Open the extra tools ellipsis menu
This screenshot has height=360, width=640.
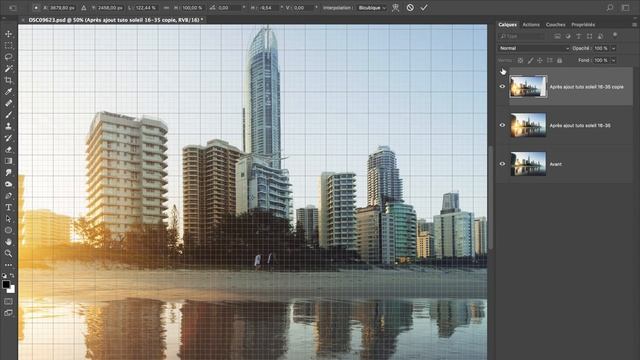pyautogui.click(x=9, y=265)
